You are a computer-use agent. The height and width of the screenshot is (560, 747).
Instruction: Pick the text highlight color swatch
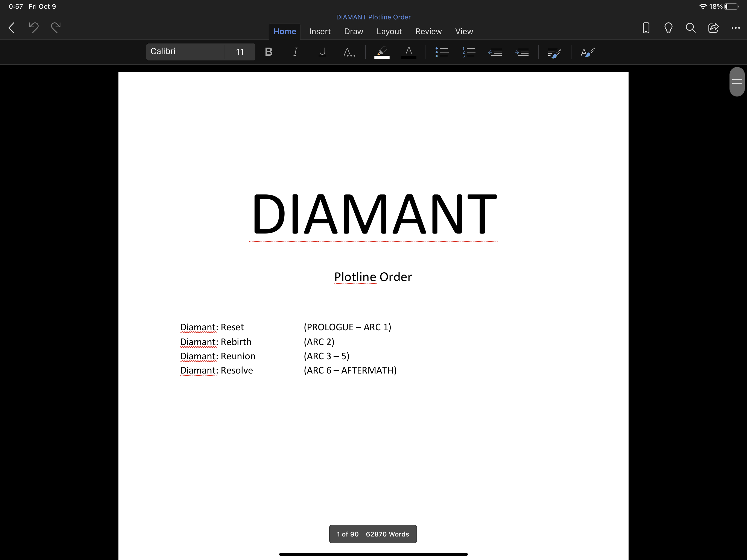point(382,52)
